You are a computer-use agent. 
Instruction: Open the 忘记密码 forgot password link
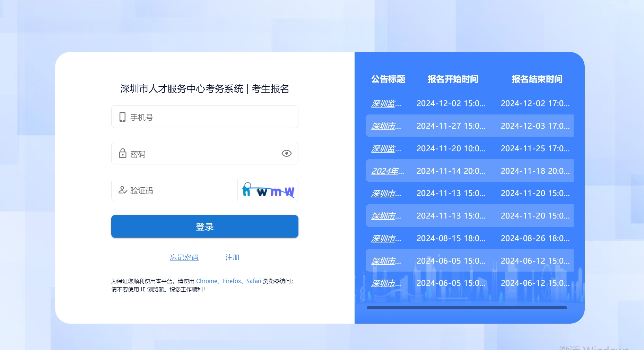click(184, 257)
